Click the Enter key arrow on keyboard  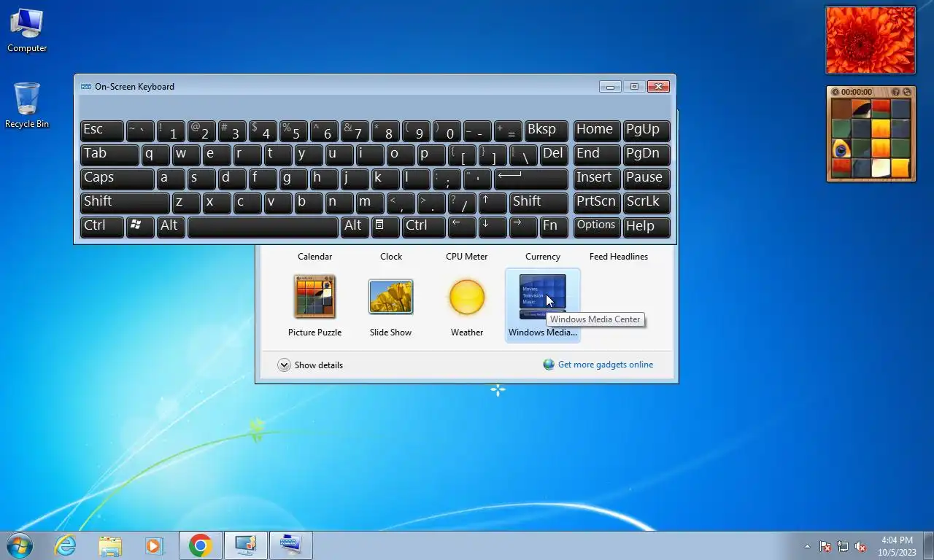click(531, 179)
